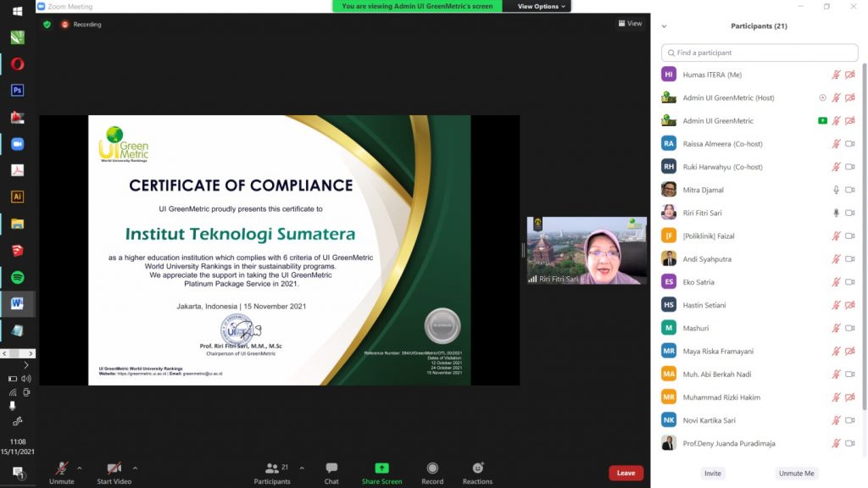Open File Explorer from the taskbar
The image size is (868, 488).
point(17,224)
